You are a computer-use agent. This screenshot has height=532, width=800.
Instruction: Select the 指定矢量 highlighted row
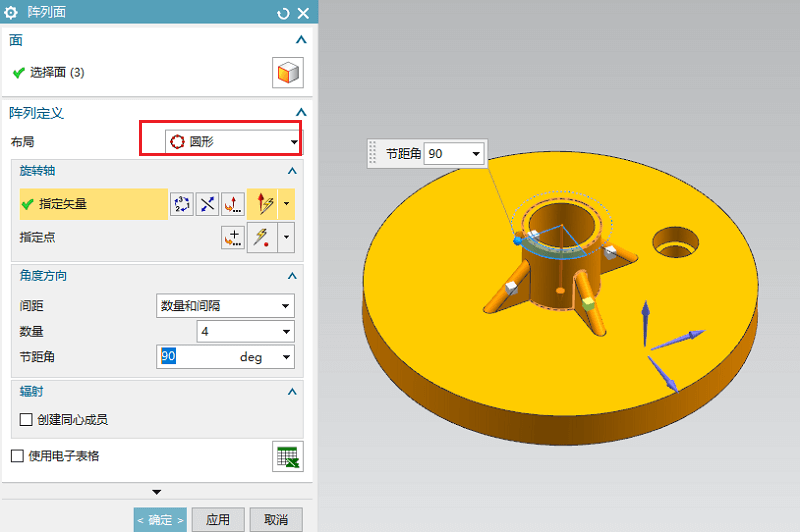click(x=93, y=204)
